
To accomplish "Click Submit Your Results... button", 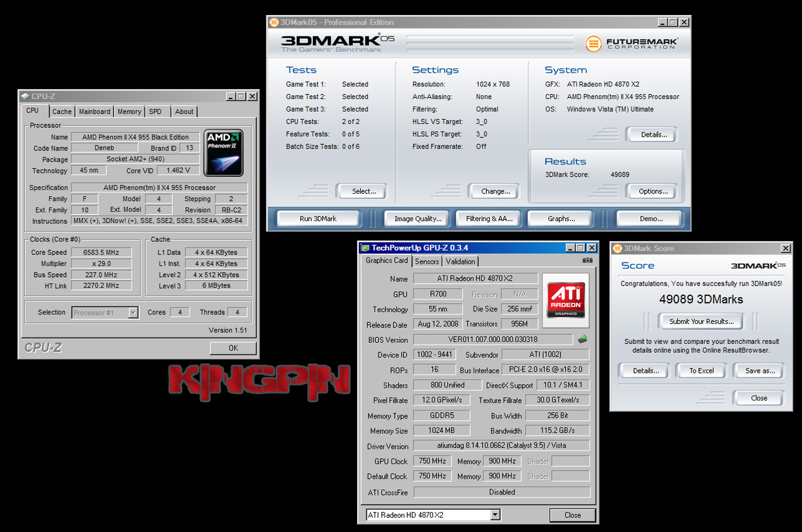I will (x=701, y=321).
